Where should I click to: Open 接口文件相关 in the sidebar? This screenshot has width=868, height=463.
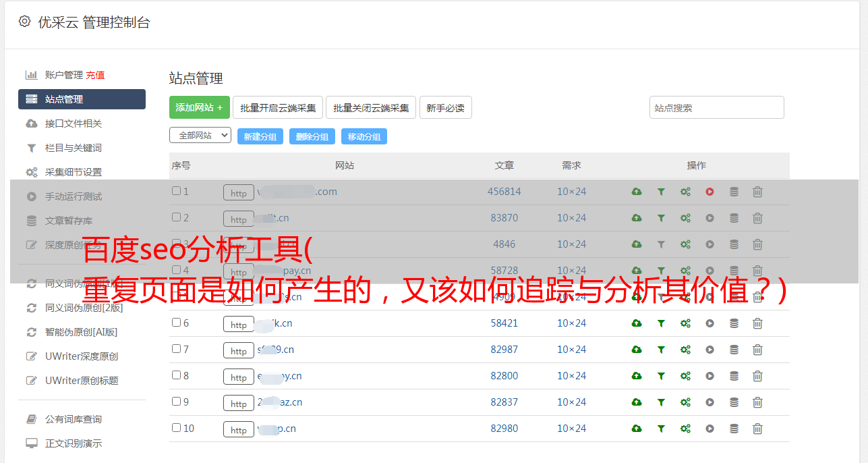[73, 124]
